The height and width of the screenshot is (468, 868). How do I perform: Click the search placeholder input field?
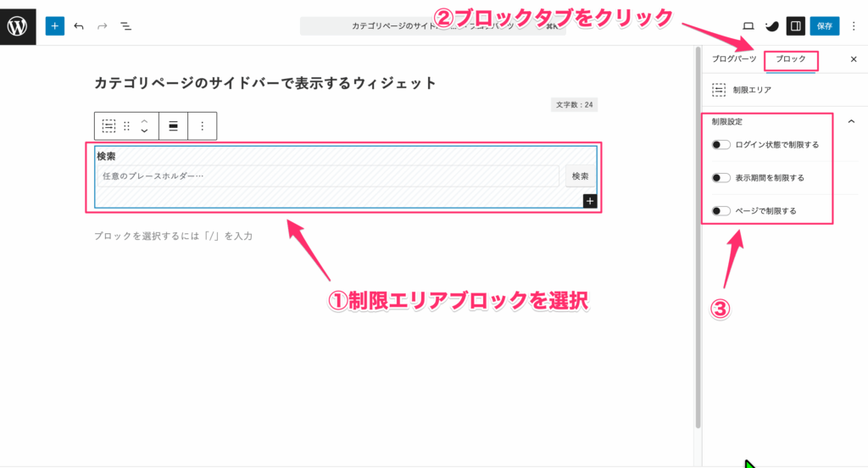[328, 176]
